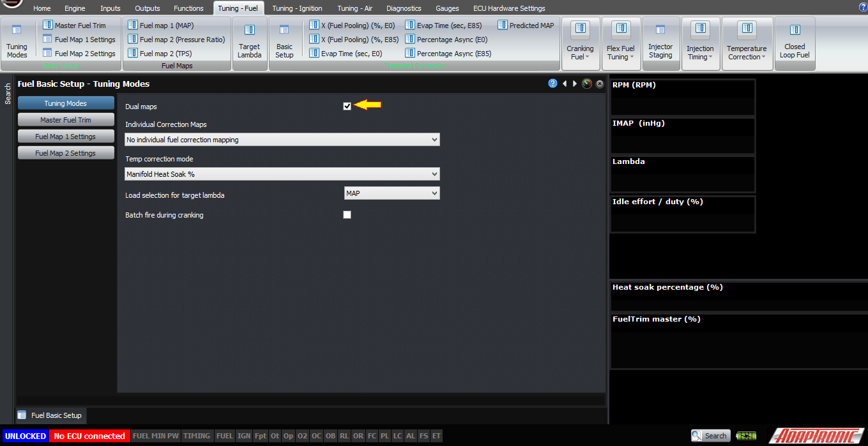The image size is (868, 446).
Task: Open Percentage Async (E85)
Action: (448, 54)
